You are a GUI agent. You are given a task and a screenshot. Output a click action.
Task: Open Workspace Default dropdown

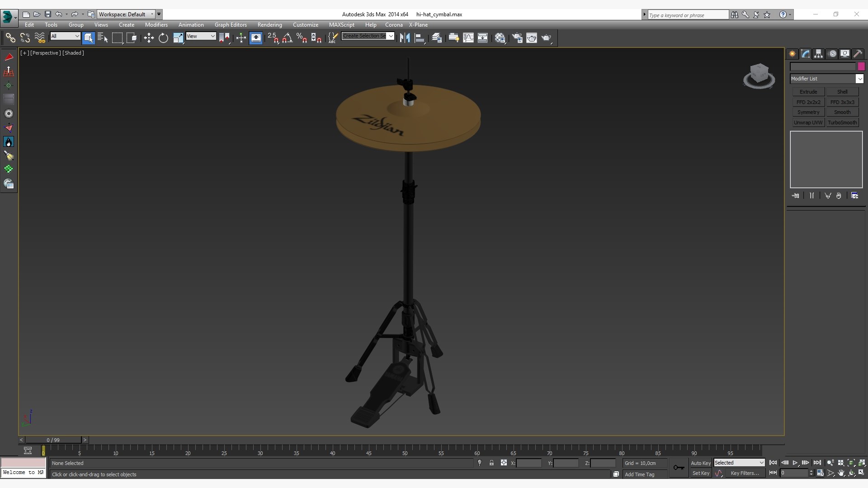pos(126,14)
